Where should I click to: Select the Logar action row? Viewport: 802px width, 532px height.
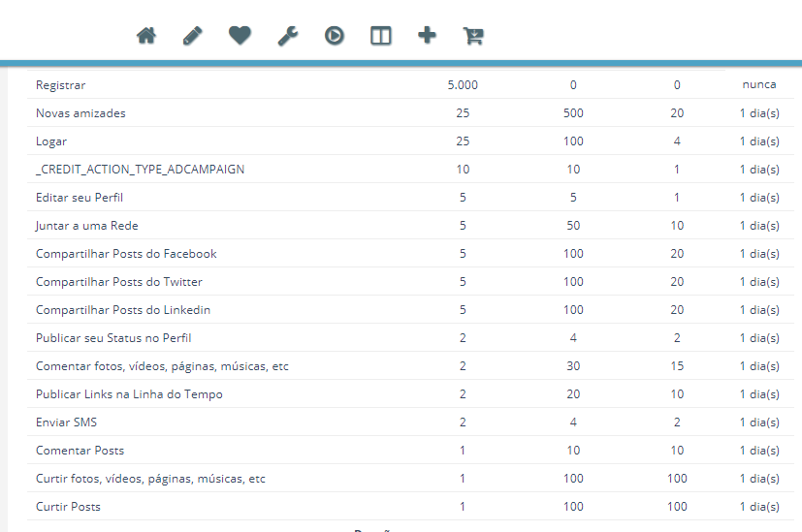point(51,141)
